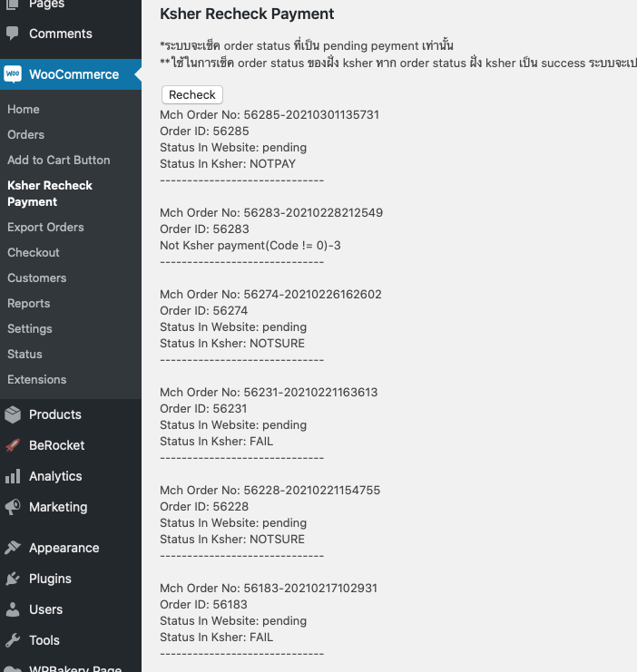Click Not Ksher payment(Code != 0)-3

(x=250, y=245)
